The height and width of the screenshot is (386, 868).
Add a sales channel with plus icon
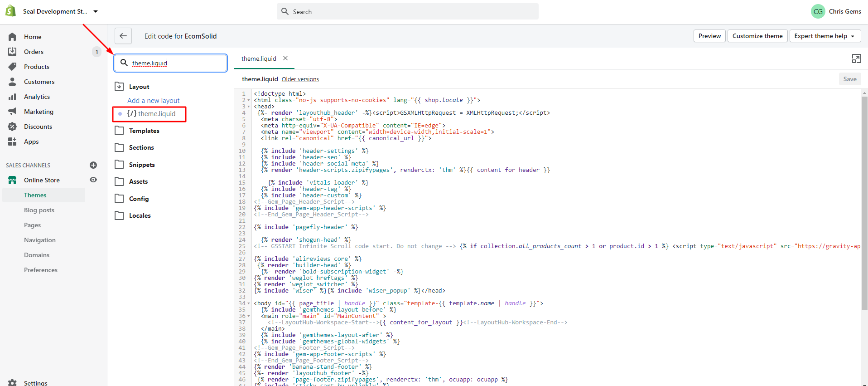click(93, 165)
